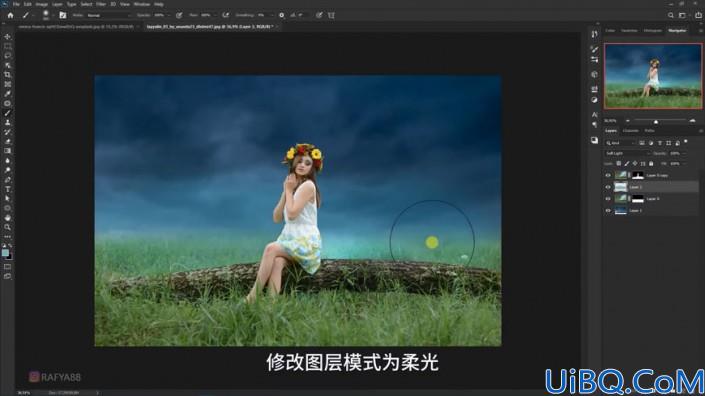Viewport: 705px width, 396px height.
Task: Select the Horizontal Type tool
Action: pyautogui.click(x=8, y=189)
